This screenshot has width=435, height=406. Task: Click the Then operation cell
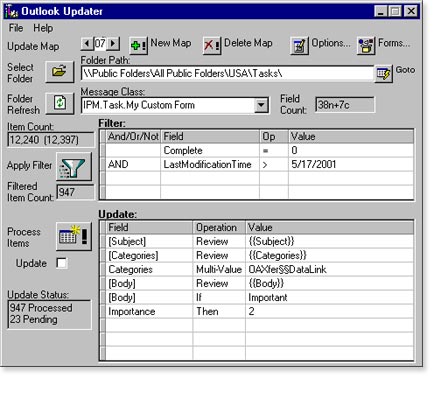219,312
